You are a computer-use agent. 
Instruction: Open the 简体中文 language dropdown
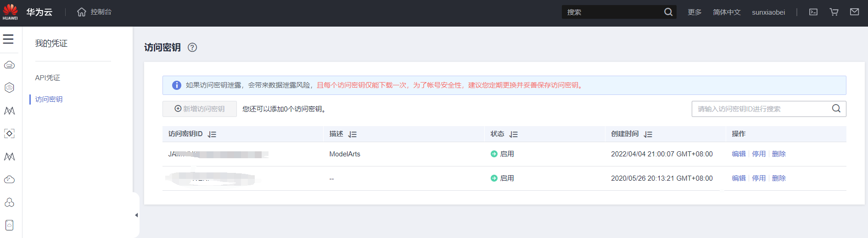[727, 12]
